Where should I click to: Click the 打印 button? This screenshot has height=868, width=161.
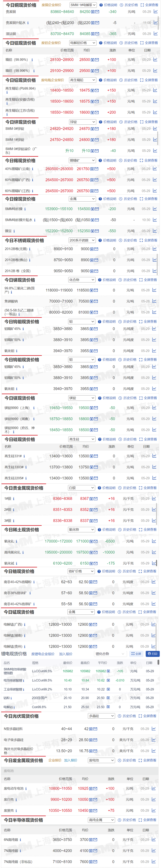click(153, 654)
